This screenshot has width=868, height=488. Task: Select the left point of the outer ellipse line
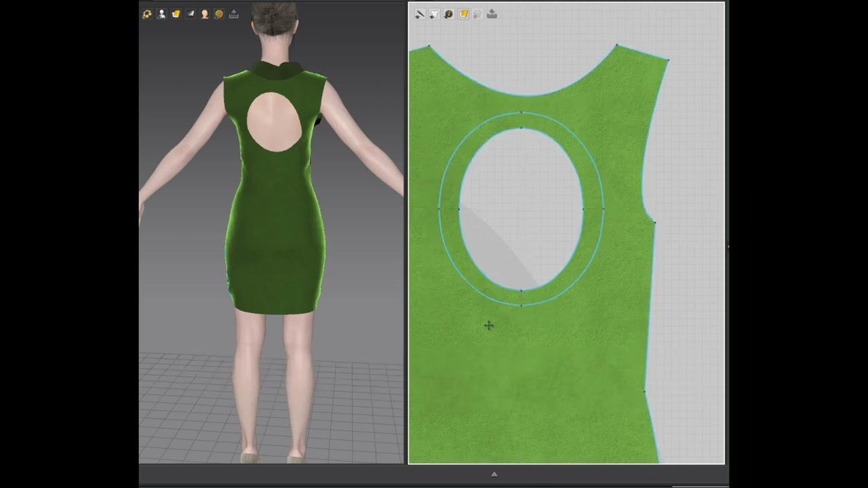pyautogui.click(x=439, y=209)
